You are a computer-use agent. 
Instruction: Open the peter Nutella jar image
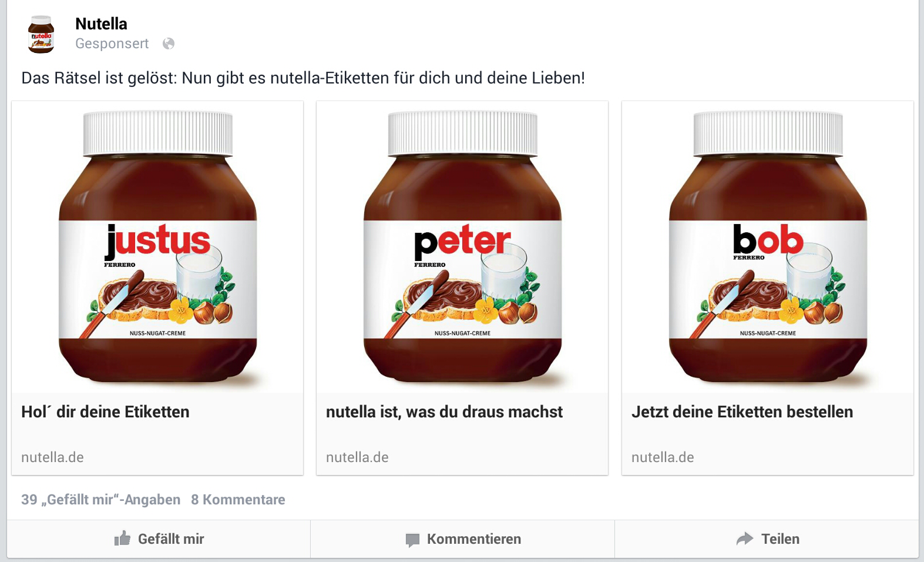point(462,247)
